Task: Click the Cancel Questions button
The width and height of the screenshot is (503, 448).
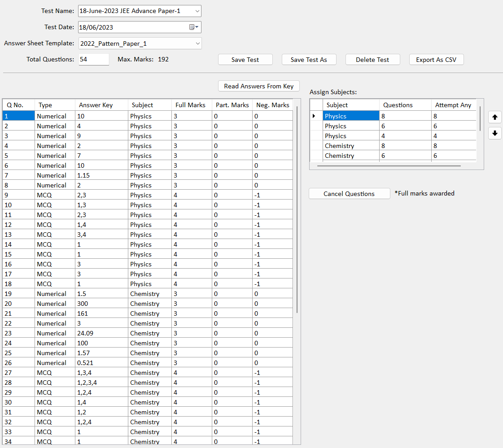Action: pyautogui.click(x=349, y=194)
